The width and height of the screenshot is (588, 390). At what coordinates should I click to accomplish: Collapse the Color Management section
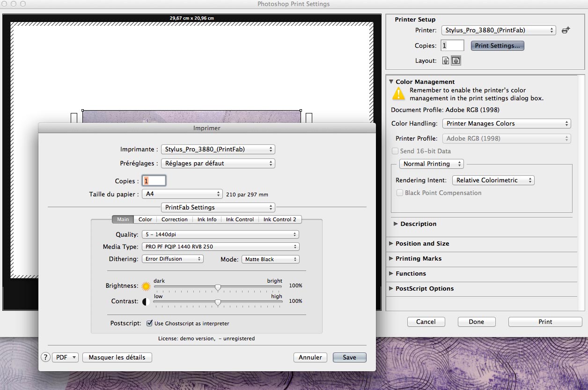click(x=391, y=82)
